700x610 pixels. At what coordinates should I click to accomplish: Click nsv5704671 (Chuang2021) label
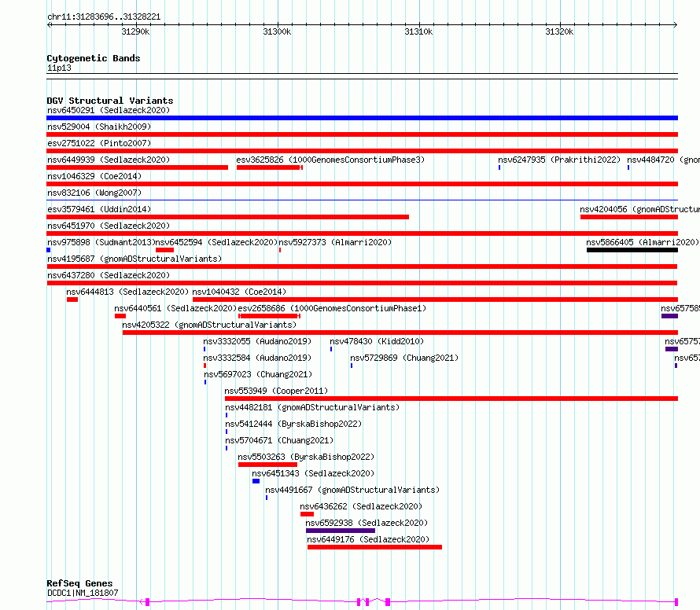pos(279,440)
